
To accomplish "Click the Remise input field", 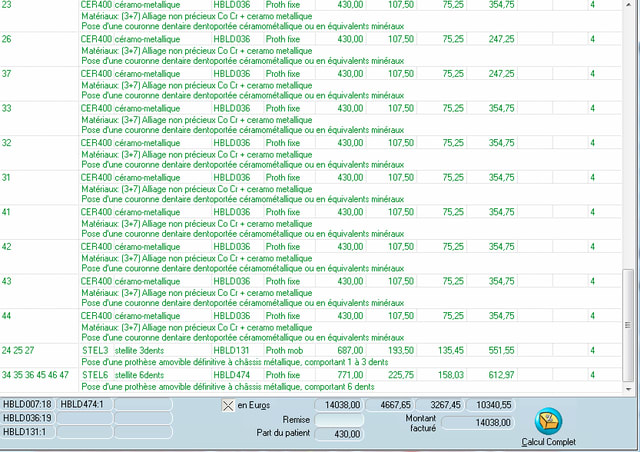I will point(339,420).
